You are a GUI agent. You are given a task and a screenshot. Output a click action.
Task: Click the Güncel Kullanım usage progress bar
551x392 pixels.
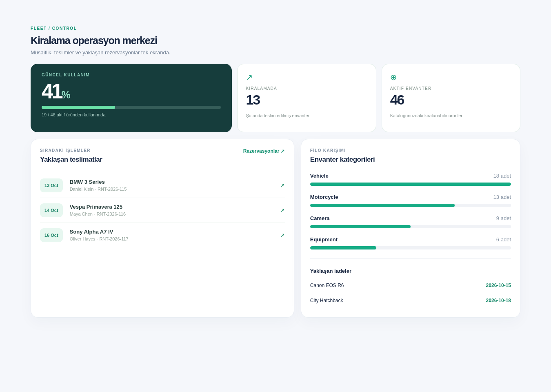[131, 107]
